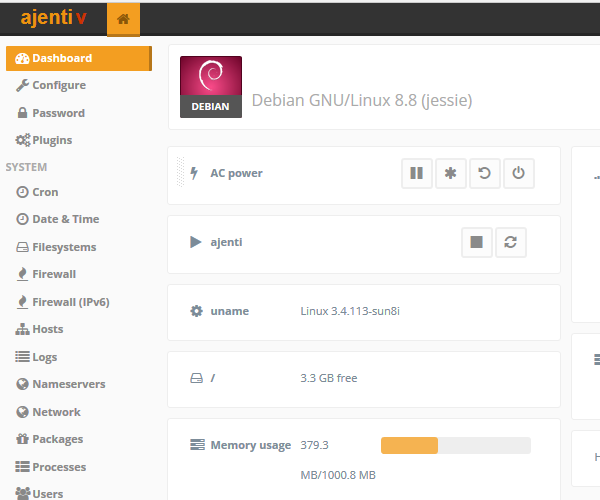Click the AC power lightning icon

click(x=194, y=173)
